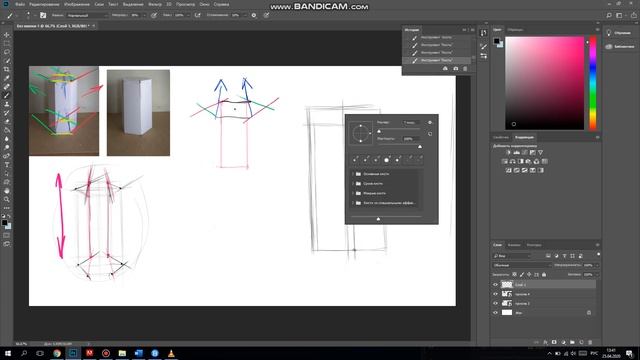Select the Слой 1 layer
The image size is (640, 360).
click(544, 284)
